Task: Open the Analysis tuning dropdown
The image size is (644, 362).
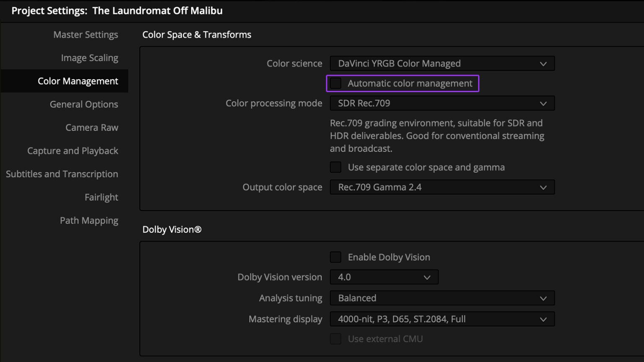Action: coord(442,298)
